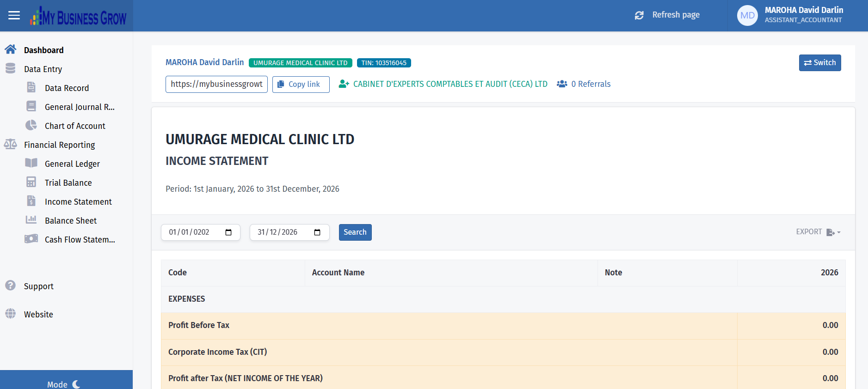868x389 pixels.
Task: Click the General Ledger book icon
Action: tap(31, 163)
